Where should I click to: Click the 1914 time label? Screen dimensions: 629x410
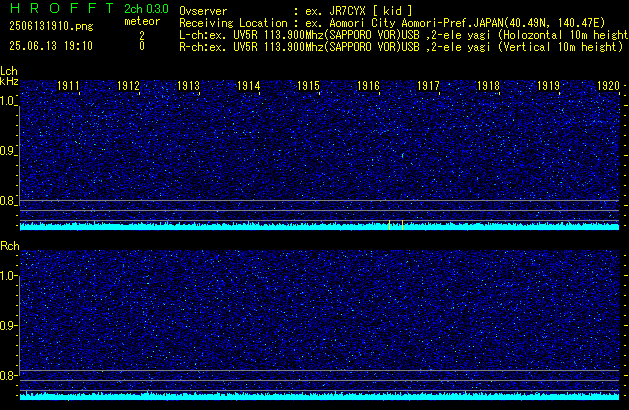pos(248,86)
